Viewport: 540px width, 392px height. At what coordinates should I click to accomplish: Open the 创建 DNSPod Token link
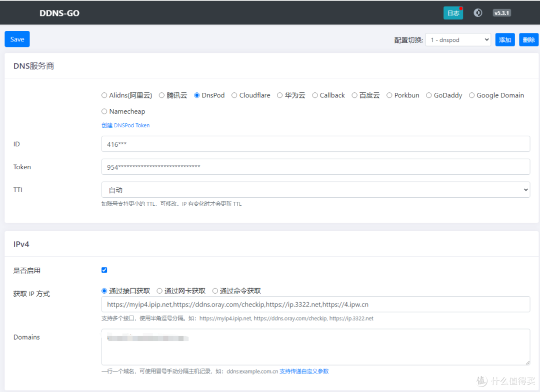click(x=125, y=125)
